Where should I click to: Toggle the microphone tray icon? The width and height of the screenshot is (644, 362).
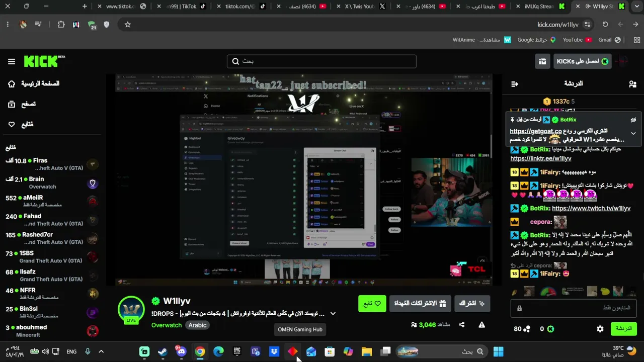tap(88, 351)
